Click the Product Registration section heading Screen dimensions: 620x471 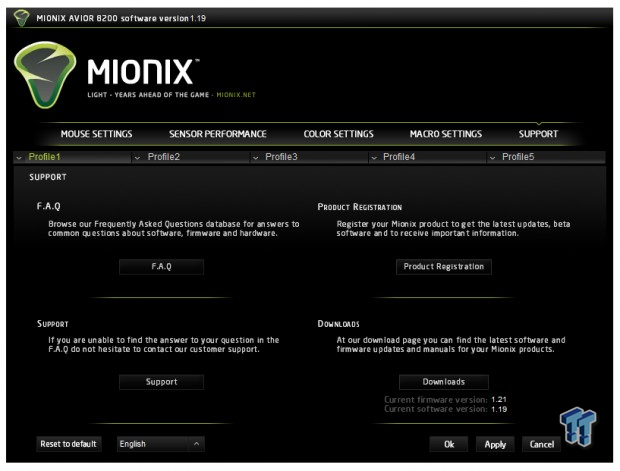pos(359,207)
